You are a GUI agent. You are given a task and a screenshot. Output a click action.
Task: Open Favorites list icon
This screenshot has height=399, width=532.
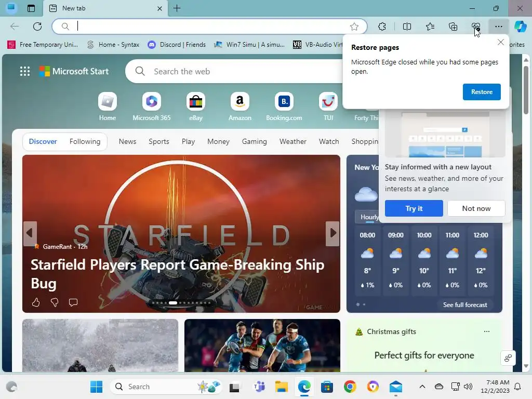pos(430,26)
